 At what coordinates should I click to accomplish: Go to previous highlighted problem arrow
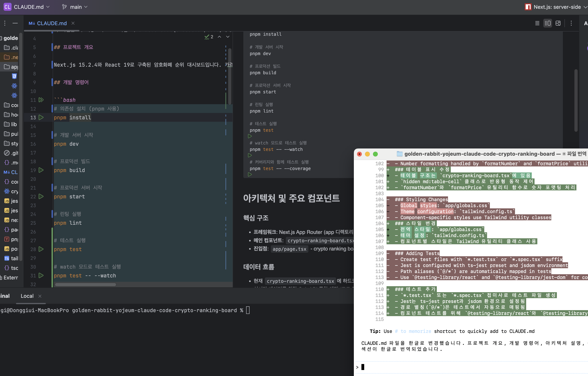220,37
